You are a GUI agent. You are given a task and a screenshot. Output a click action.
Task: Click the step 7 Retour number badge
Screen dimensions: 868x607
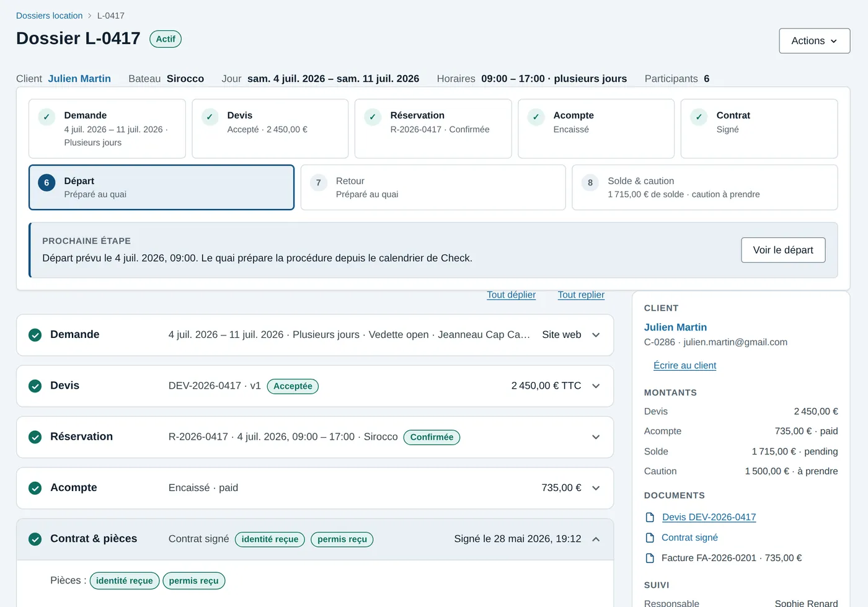pyautogui.click(x=318, y=182)
